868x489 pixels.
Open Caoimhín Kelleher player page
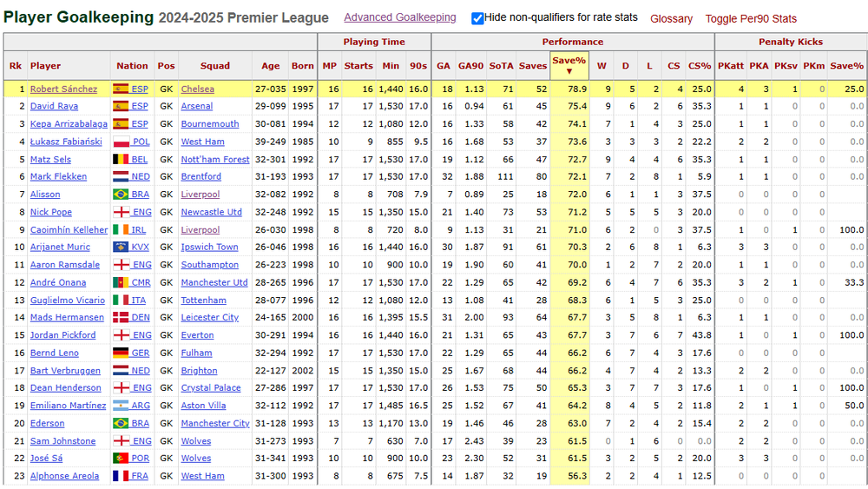[69, 230]
